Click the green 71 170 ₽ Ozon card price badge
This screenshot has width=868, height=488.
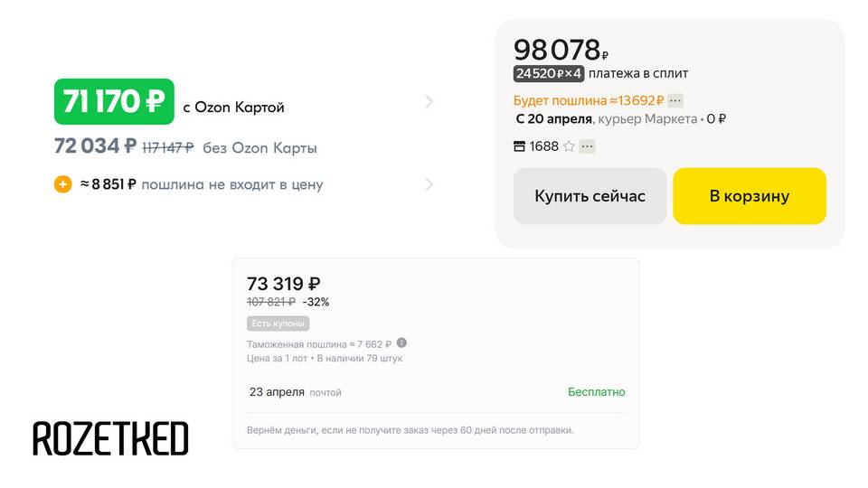(114, 102)
